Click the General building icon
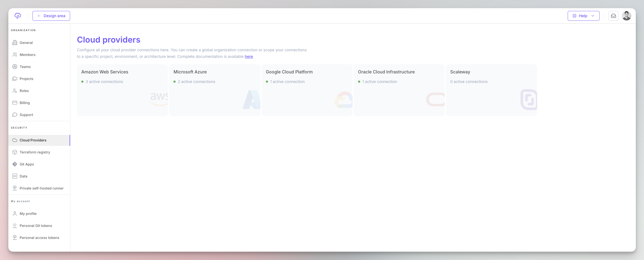644x260 pixels. pyautogui.click(x=15, y=43)
